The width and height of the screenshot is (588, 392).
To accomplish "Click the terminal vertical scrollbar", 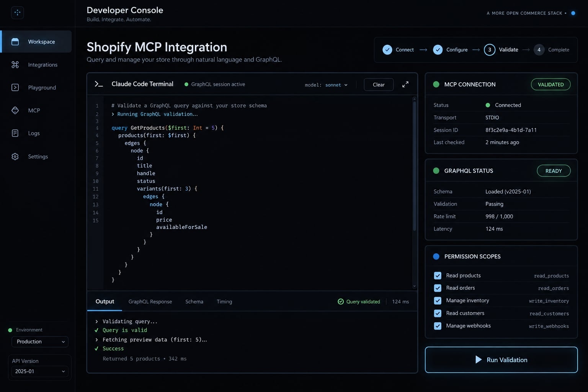I will (414, 166).
